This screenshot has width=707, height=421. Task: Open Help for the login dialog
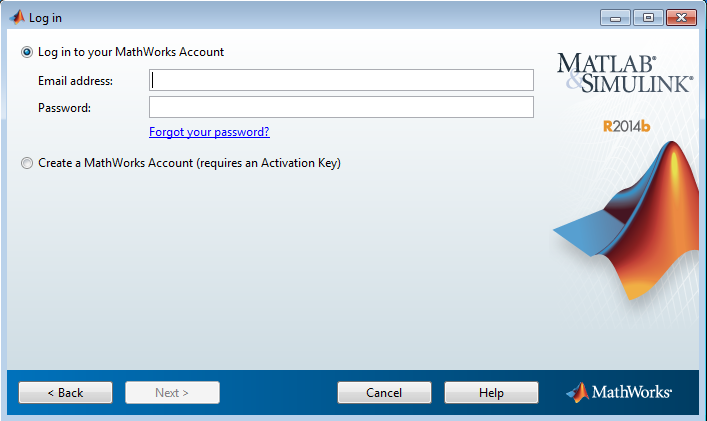[491, 393]
